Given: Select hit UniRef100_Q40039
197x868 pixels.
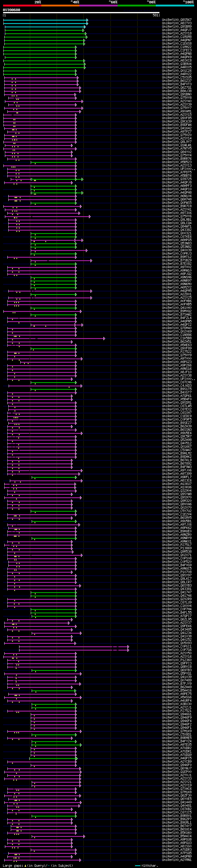Looking at the screenshot, I should click(x=177, y=250).
